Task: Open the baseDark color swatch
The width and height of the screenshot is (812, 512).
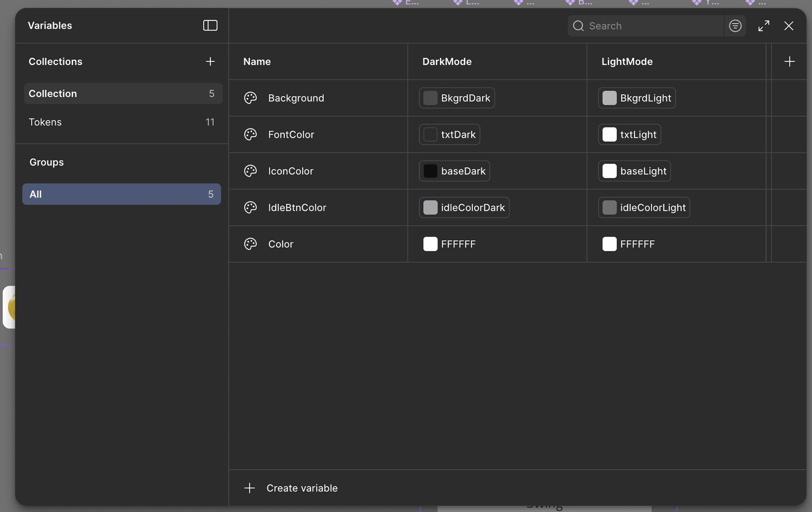Action: pyautogui.click(x=431, y=171)
